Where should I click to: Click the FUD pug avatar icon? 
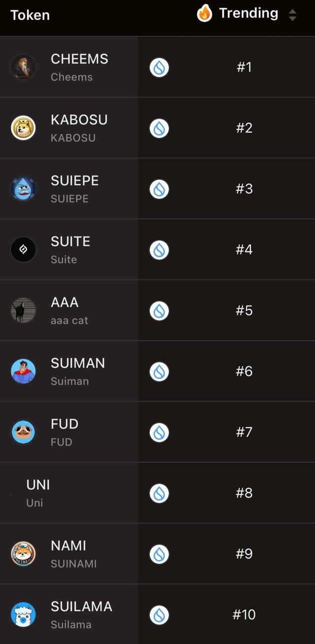coord(23,432)
